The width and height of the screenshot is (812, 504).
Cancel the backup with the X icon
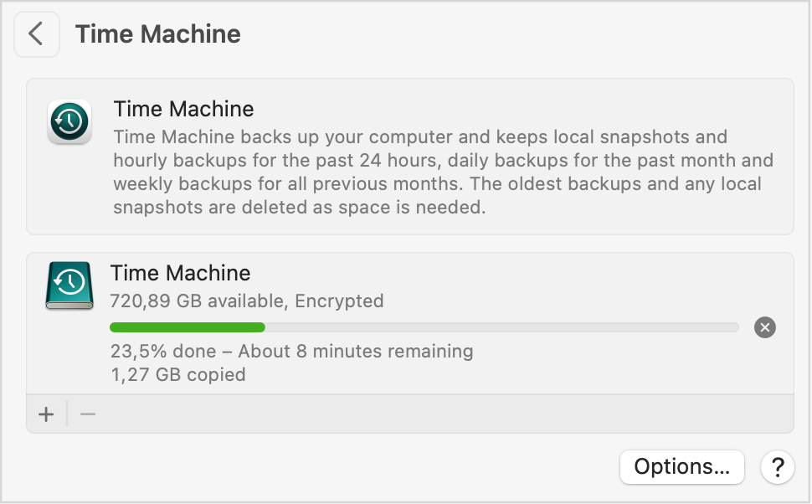tap(765, 327)
